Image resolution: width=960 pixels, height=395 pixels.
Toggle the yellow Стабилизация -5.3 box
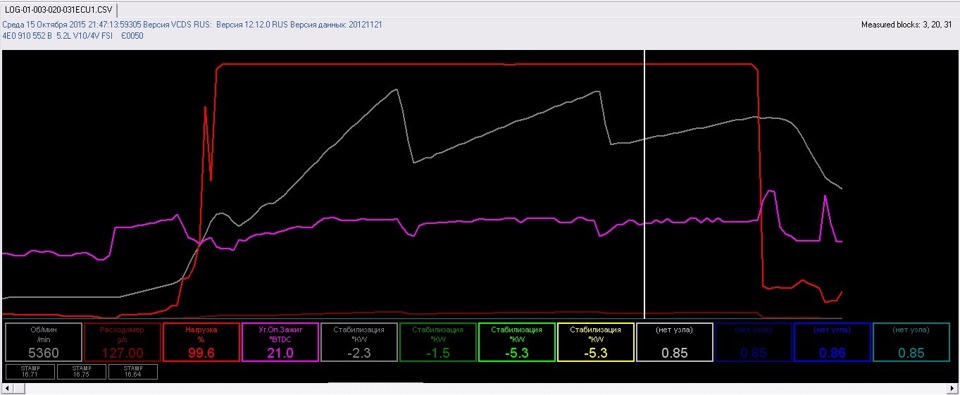coord(596,342)
